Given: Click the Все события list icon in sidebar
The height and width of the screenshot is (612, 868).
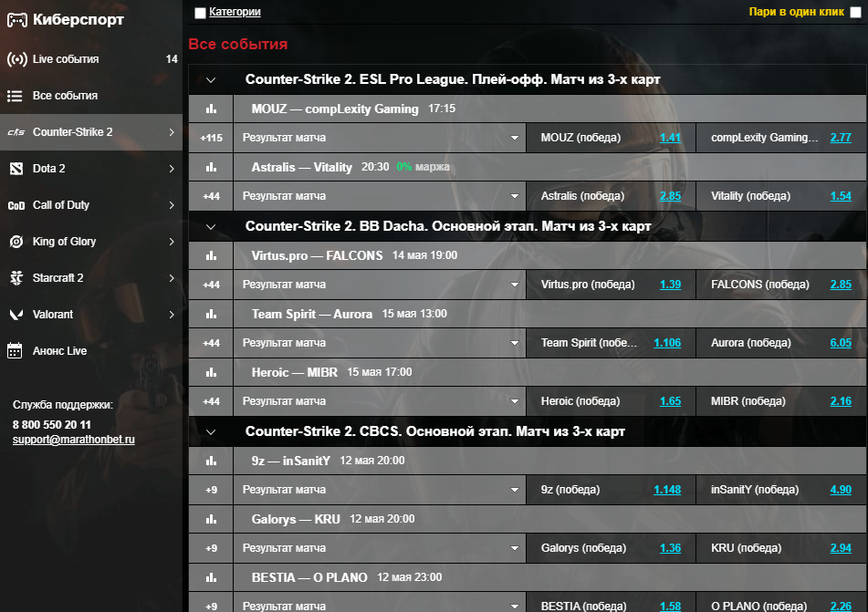Looking at the screenshot, I should (15, 96).
